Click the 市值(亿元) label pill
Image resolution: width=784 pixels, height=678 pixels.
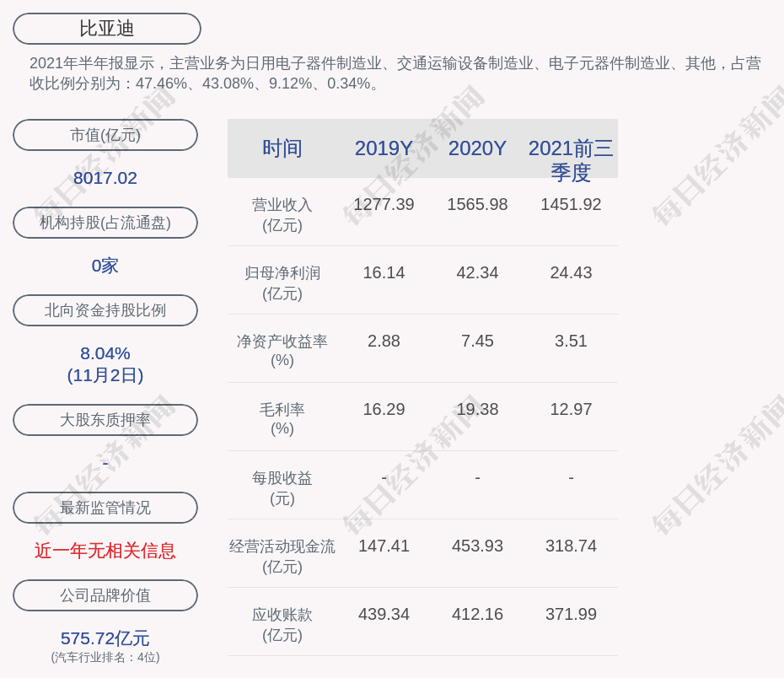pos(105,135)
